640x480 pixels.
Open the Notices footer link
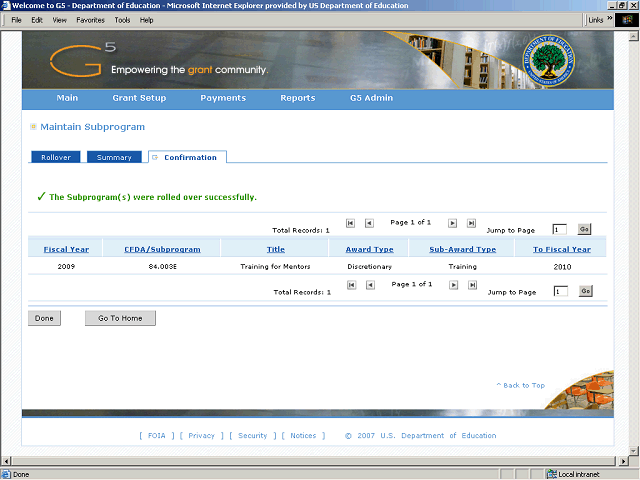pos(303,436)
